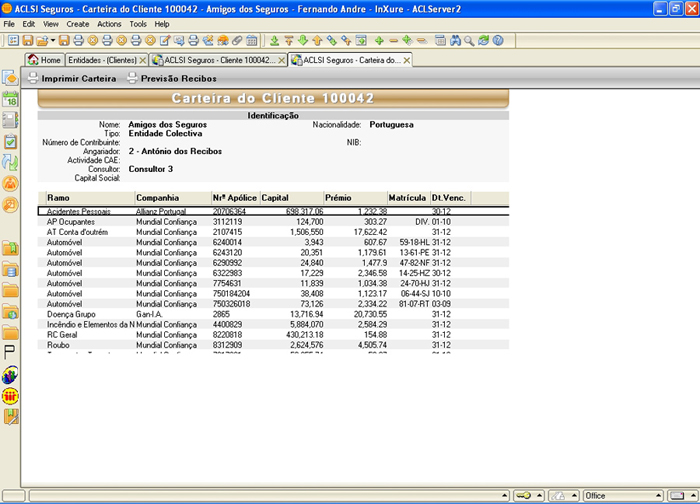Viewport: 700px width, 504px height.
Task: Open the Actions menu
Action: [109, 23]
